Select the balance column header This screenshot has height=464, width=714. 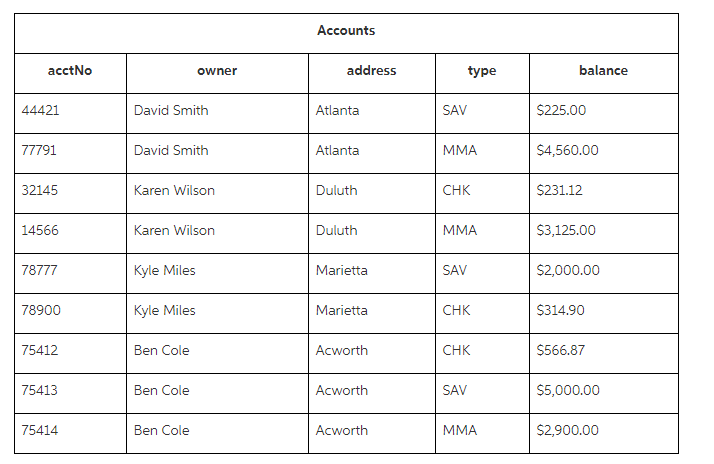[603, 71]
